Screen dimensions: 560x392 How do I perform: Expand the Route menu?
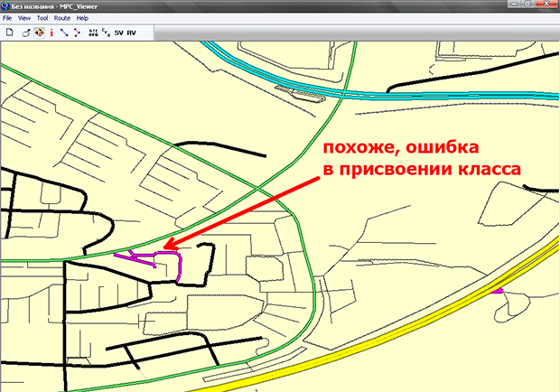click(61, 18)
